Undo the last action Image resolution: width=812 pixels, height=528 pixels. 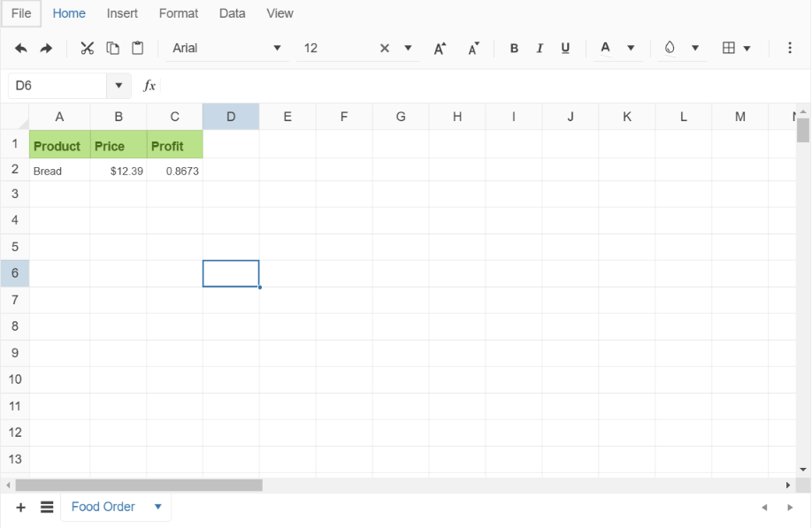[x=20, y=49]
